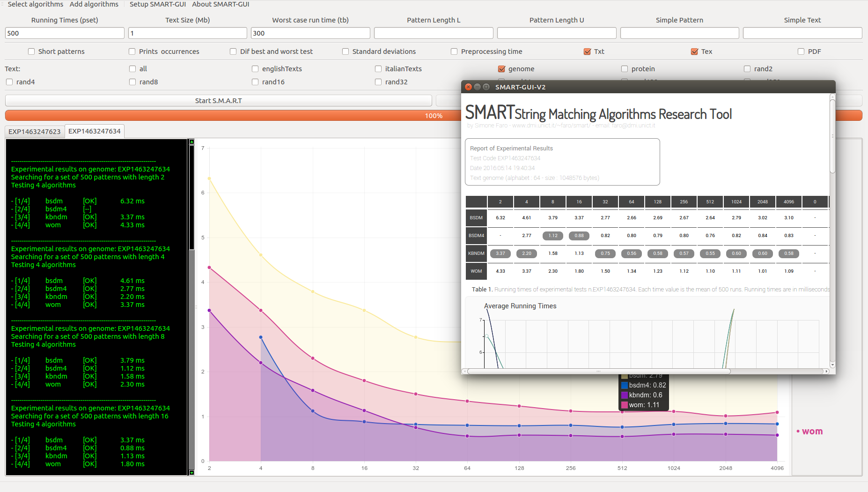This screenshot has width=868, height=492.
Task: Click the report window horizontal scrollbar
Action: click(x=599, y=371)
